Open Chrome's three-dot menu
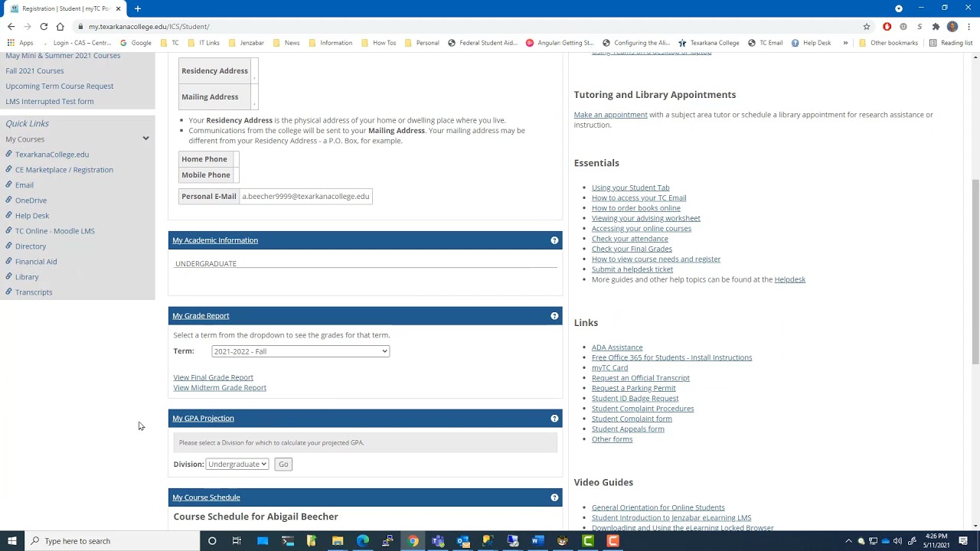The image size is (980, 551). [x=969, y=27]
